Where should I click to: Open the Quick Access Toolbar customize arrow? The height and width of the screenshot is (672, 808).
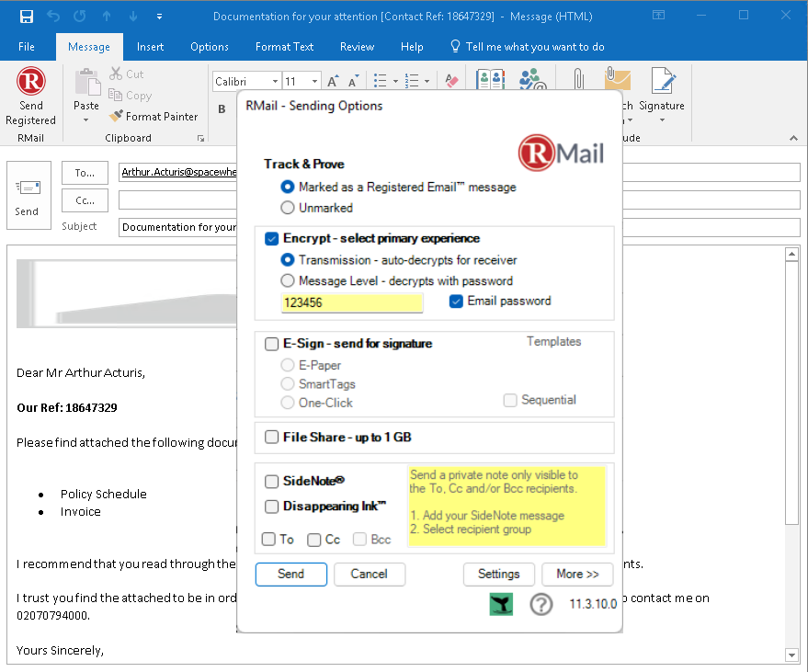click(160, 17)
